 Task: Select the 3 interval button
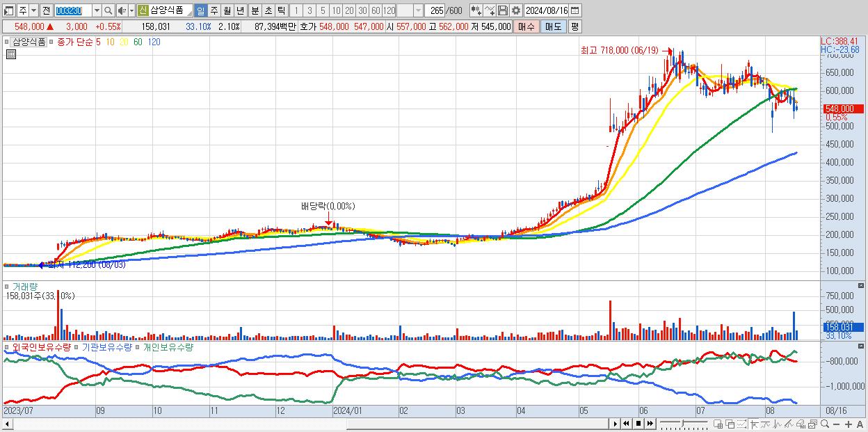tap(310, 10)
